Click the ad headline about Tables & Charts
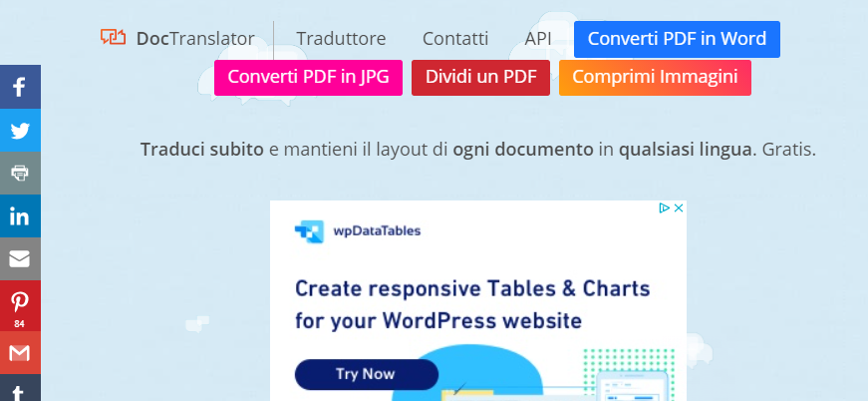This screenshot has height=401, width=868. coord(472,304)
